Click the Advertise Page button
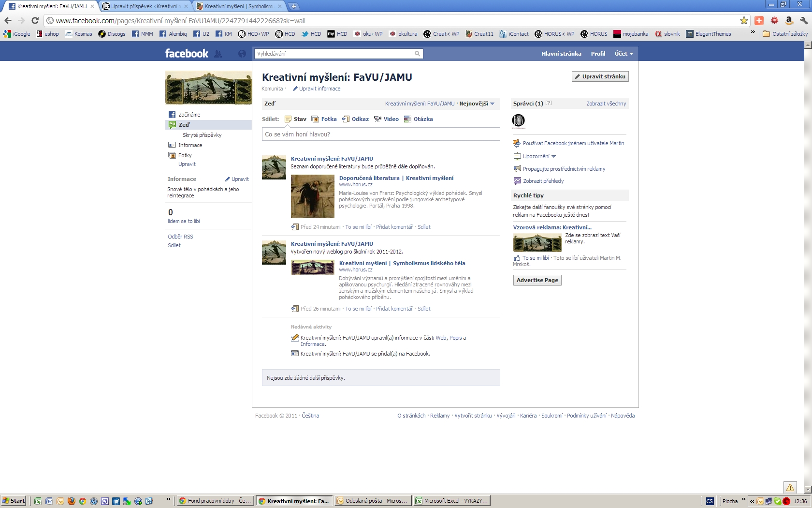Screen dimensions: 812x508 (x=537, y=280)
